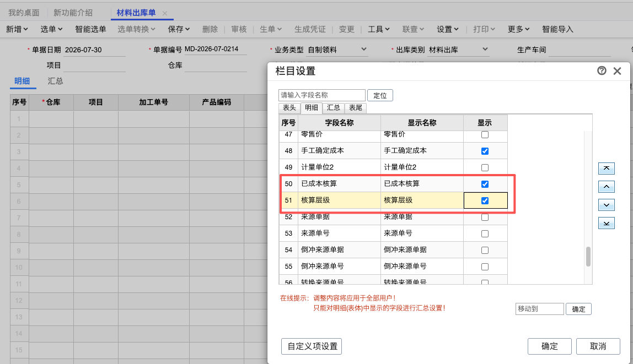The image size is (633, 364).
Task: Click 变更 in toolbar
Action: (x=346, y=29)
